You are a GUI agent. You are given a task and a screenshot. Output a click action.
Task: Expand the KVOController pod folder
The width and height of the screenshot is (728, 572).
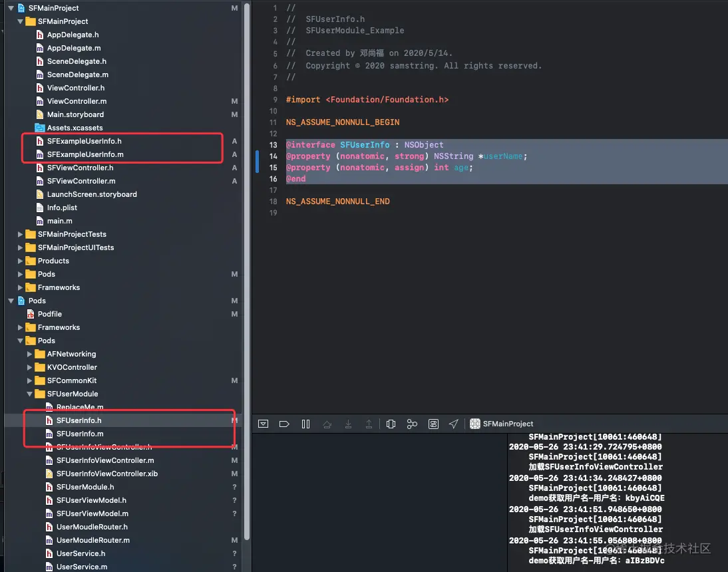tap(30, 367)
